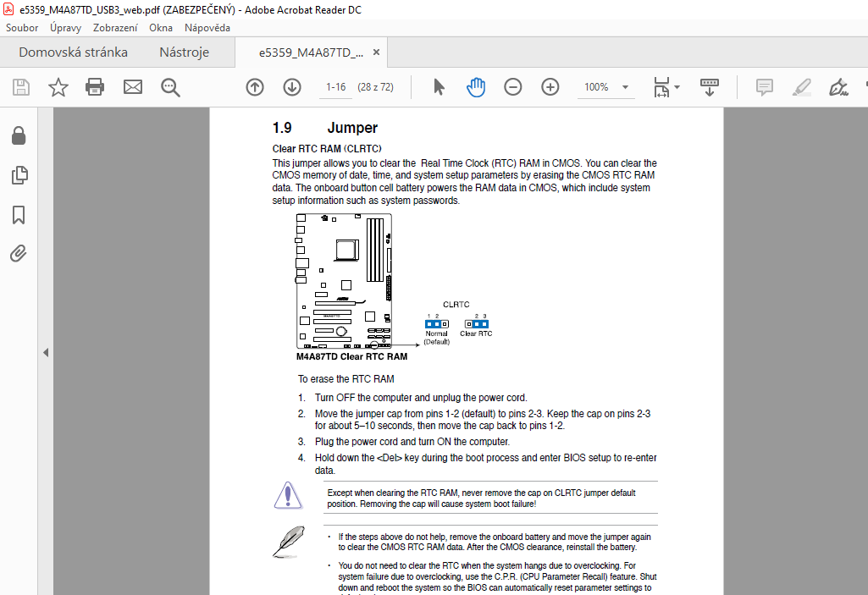Switch to the Nástroje tab

[185, 52]
